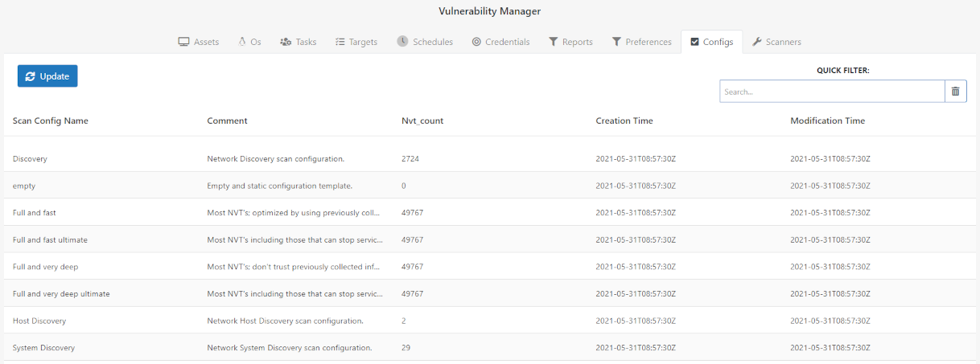
Task: Sort by Nvt_count column header
Action: point(422,121)
